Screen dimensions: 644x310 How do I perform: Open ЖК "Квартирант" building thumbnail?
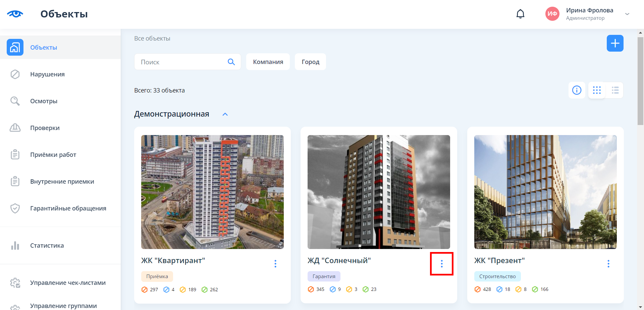[x=212, y=192]
